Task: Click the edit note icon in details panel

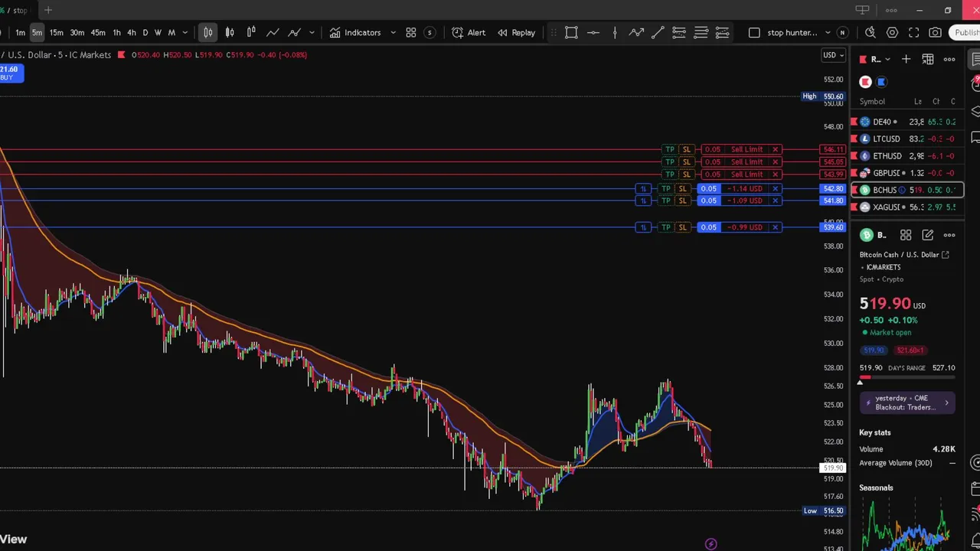Action: (x=928, y=235)
